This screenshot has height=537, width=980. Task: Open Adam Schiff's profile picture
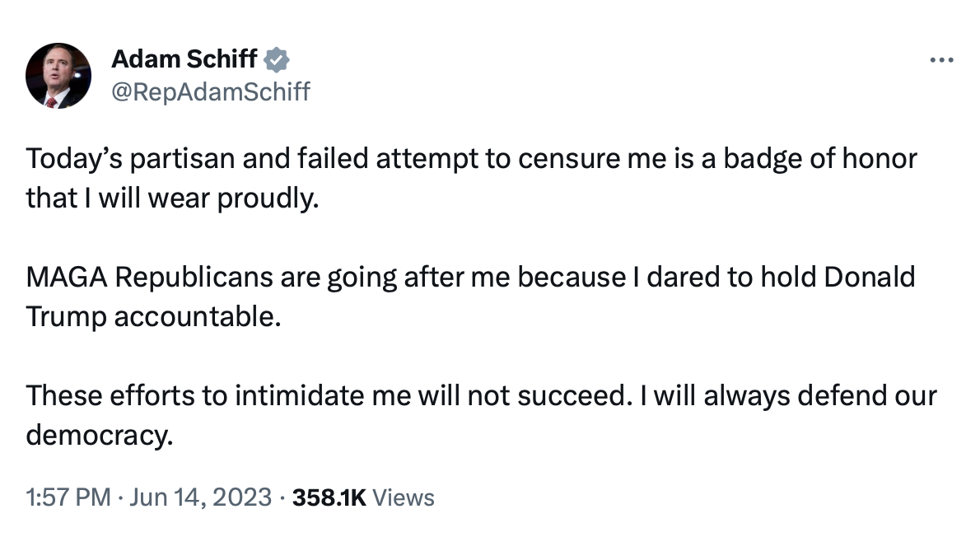coord(58,76)
